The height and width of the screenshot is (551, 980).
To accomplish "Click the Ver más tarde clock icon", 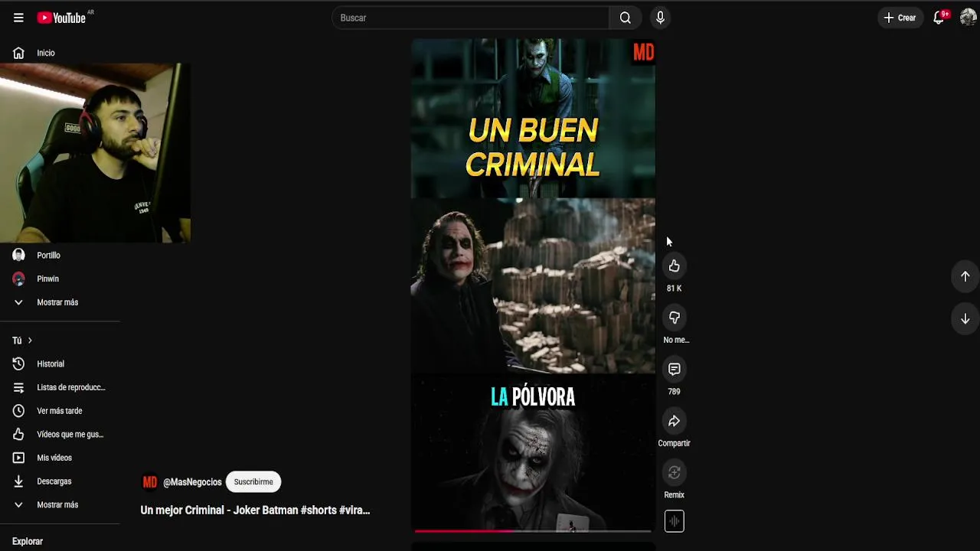I will pos(18,411).
